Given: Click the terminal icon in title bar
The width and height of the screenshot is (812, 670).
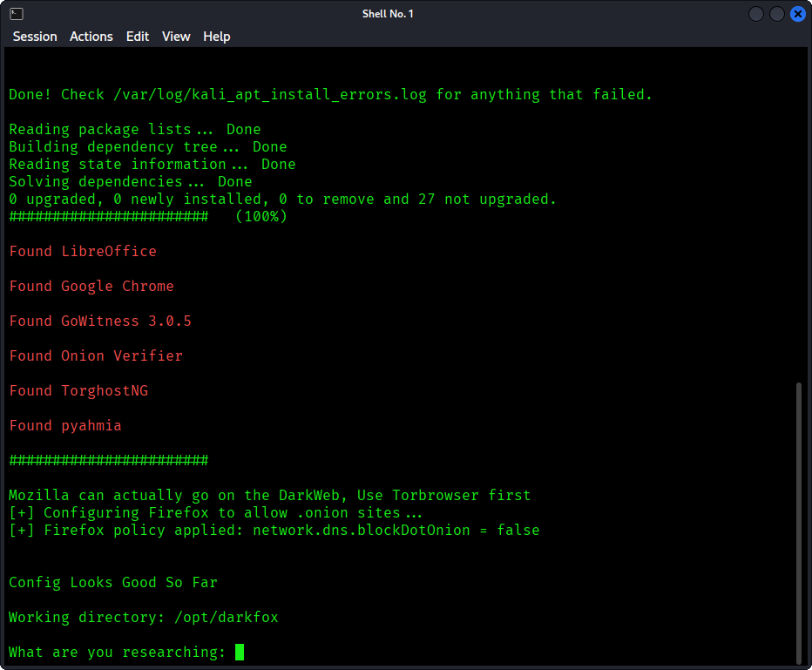Looking at the screenshot, I should click(17, 13).
